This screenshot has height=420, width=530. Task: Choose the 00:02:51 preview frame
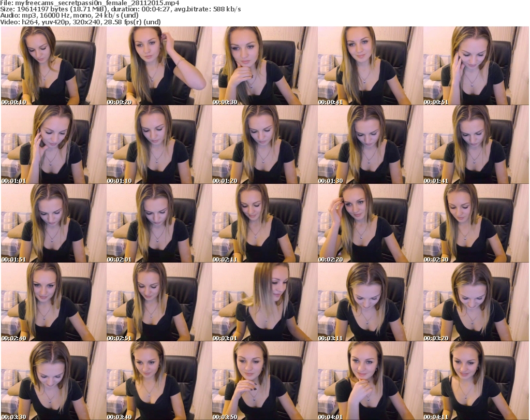coord(159,302)
